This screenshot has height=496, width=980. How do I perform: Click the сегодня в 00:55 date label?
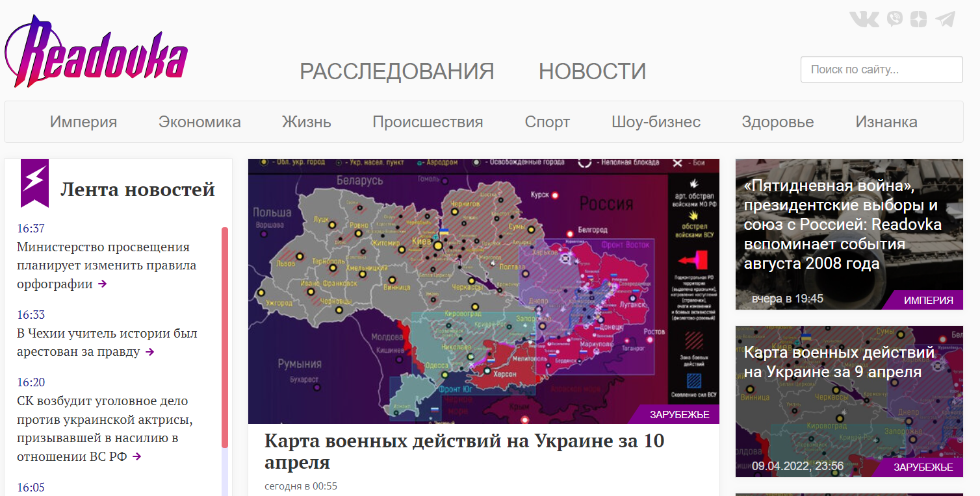point(301,486)
